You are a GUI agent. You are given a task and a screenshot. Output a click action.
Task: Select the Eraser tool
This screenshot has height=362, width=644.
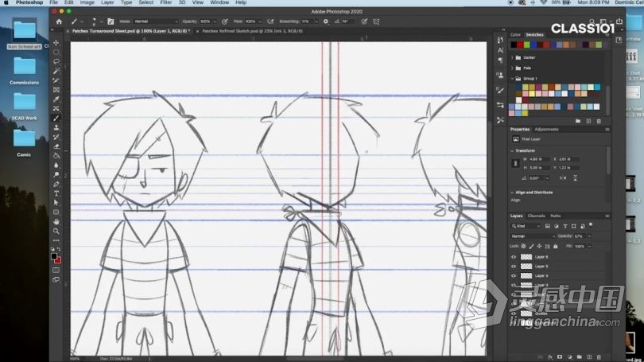(x=56, y=146)
